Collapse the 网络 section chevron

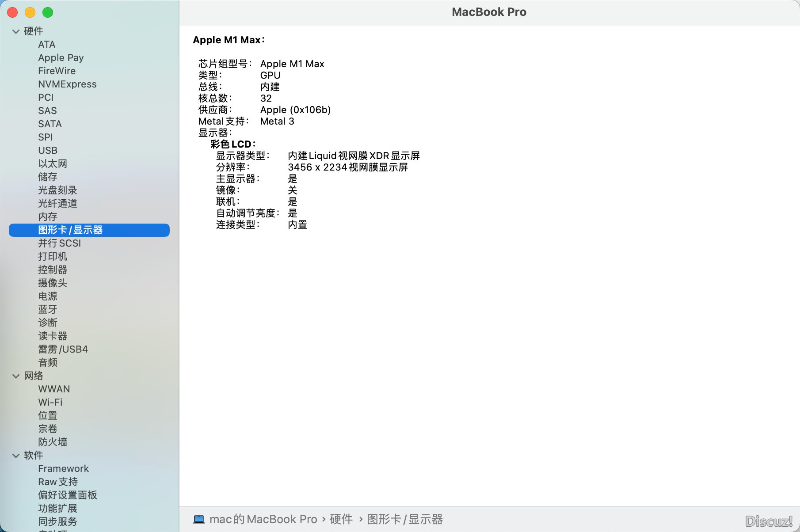coord(16,376)
